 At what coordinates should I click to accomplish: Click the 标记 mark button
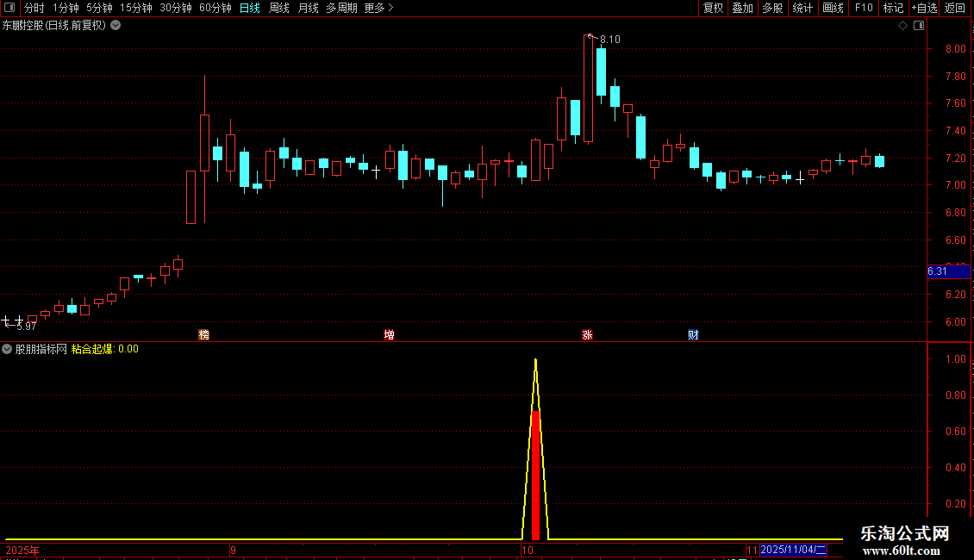click(893, 8)
